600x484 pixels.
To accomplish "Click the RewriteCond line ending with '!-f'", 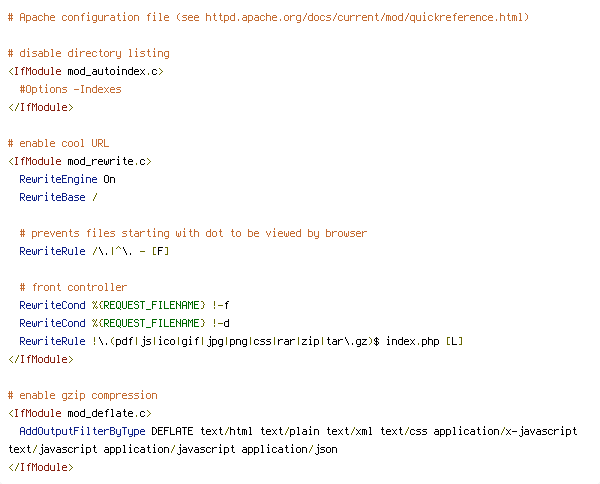I will (x=124, y=305).
